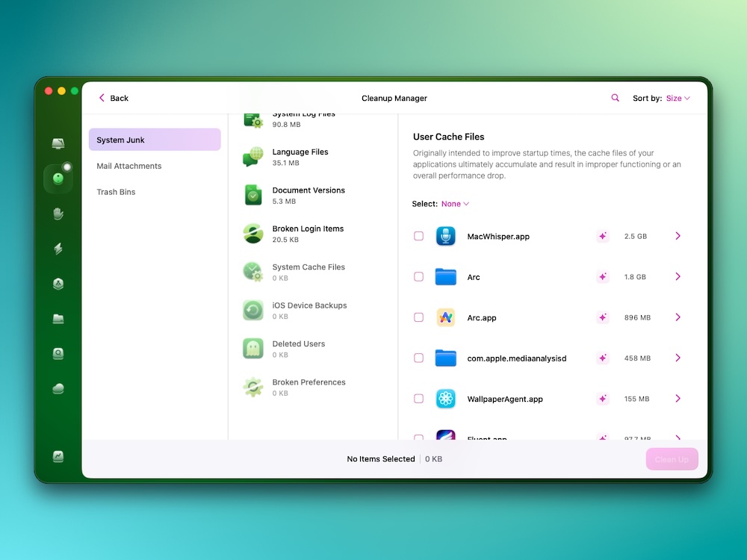Switch to Mail Attachments section
The height and width of the screenshot is (560, 747).
click(128, 166)
